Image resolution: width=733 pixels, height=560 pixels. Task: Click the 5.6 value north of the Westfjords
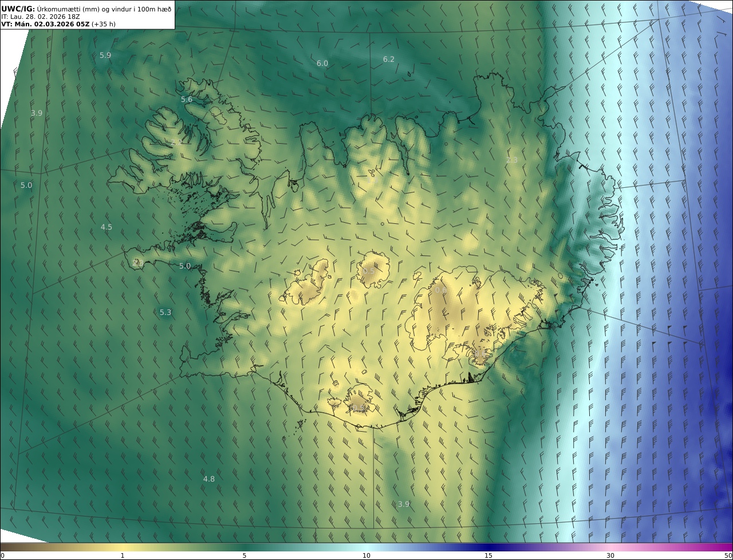187,100
